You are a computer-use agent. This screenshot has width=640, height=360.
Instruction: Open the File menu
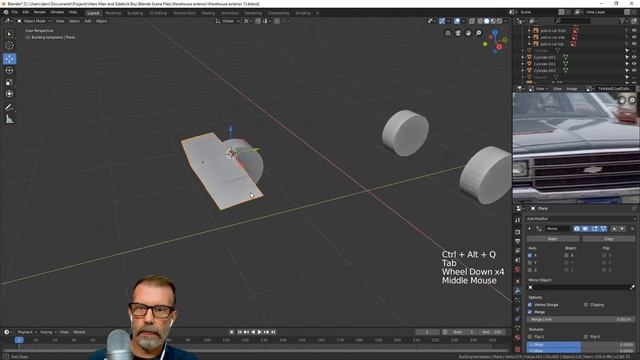15,12
